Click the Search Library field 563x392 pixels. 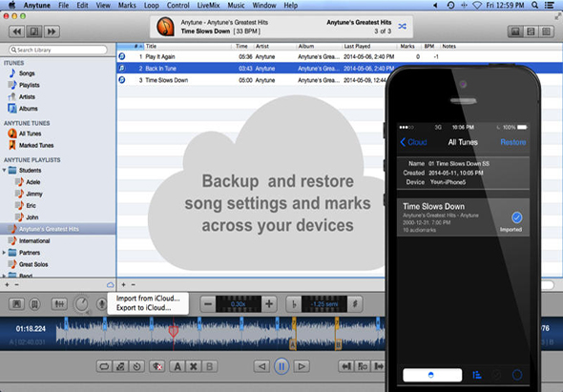tap(58, 50)
